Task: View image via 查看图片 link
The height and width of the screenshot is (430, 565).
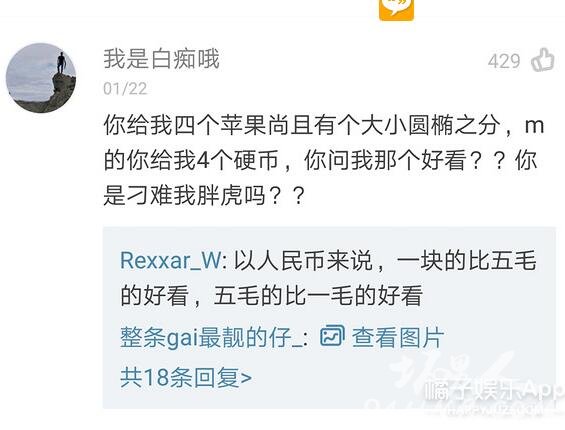Action: [397, 337]
